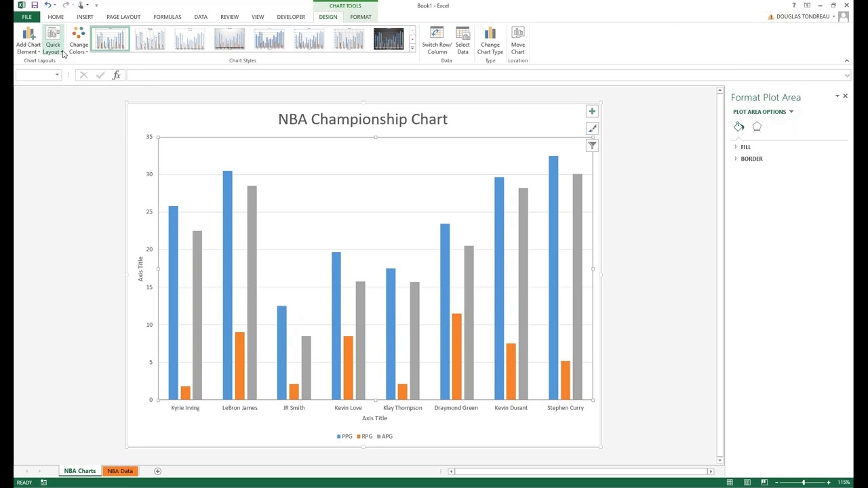Click Change Chart Type

pos(490,41)
